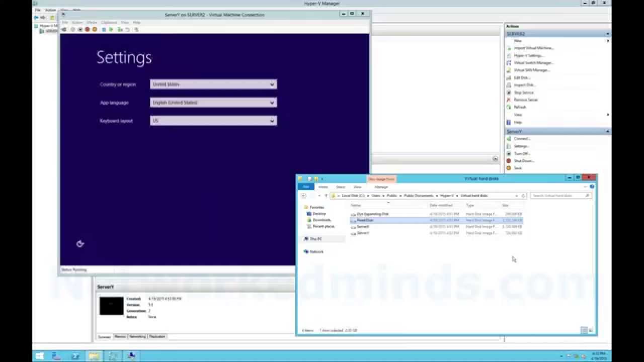644x362 pixels.
Task: Click the Stop Service icon
Action: 509,93
